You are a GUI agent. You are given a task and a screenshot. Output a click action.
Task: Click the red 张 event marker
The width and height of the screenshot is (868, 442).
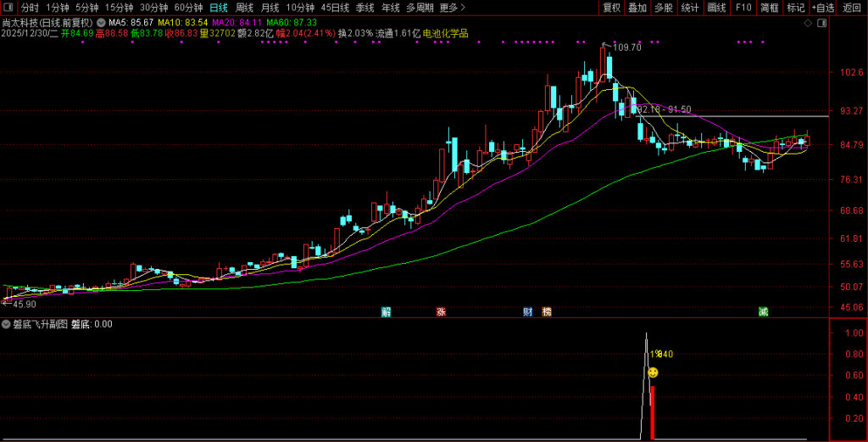[x=441, y=311]
